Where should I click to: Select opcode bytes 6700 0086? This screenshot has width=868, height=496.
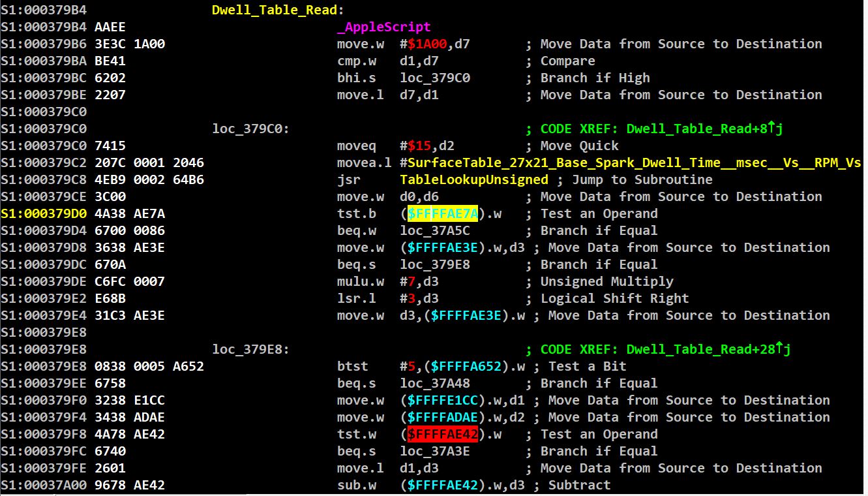tap(130, 230)
